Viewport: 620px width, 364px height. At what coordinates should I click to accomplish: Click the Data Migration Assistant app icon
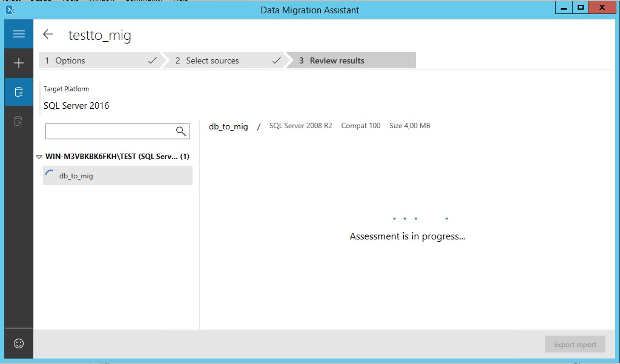pyautogui.click(x=10, y=10)
